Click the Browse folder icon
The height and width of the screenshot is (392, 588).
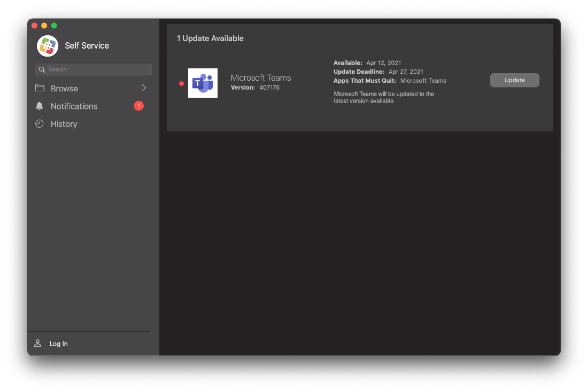pyautogui.click(x=40, y=88)
